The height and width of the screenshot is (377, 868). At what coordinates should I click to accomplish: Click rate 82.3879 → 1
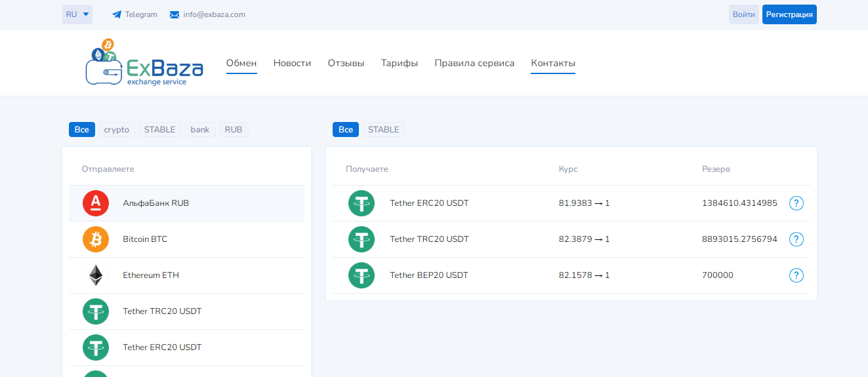point(584,239)
